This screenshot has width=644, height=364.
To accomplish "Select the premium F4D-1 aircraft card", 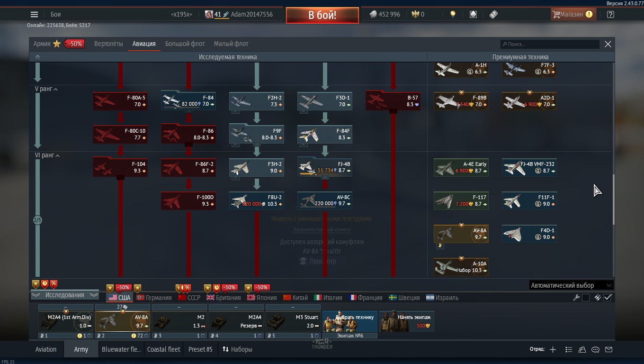I will (529, 234).
